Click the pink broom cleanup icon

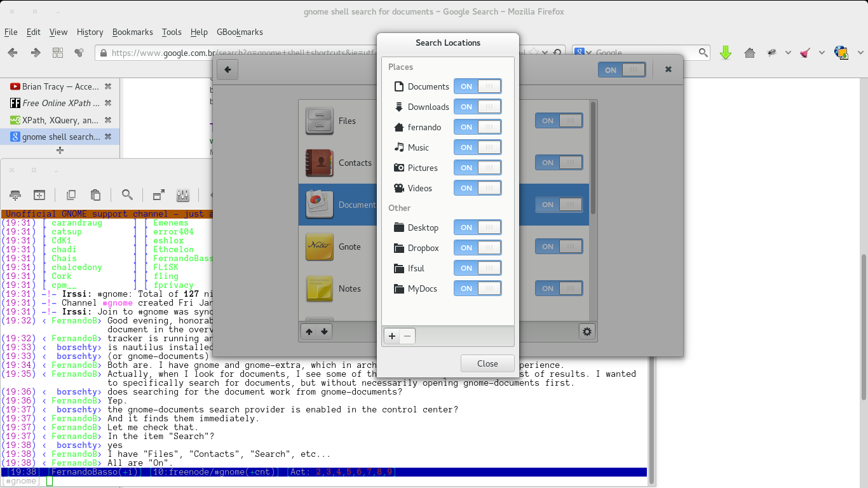point(805,53)
